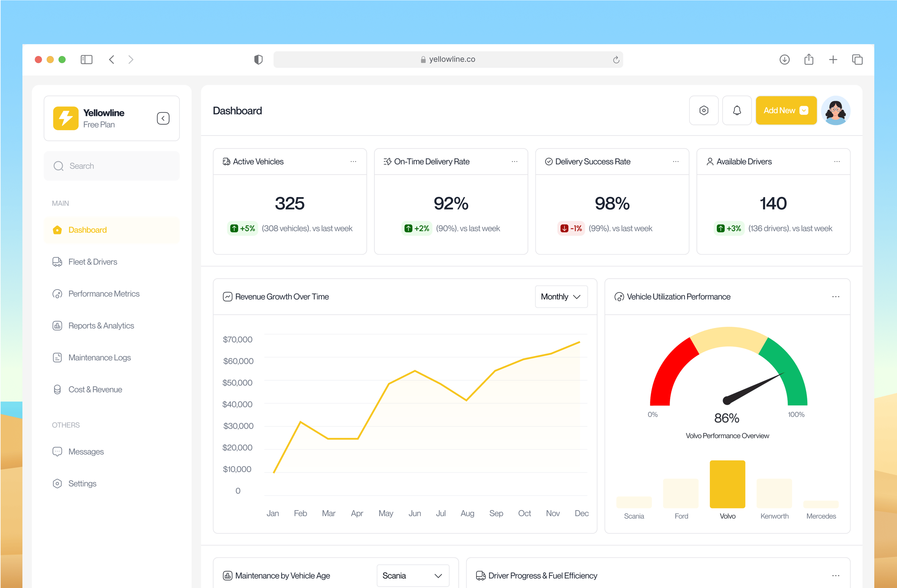The height and width of the screenshot is (588, 897).
Task: Click the Maintenance by Vehicle Age icon
Action: pos(228,576)
